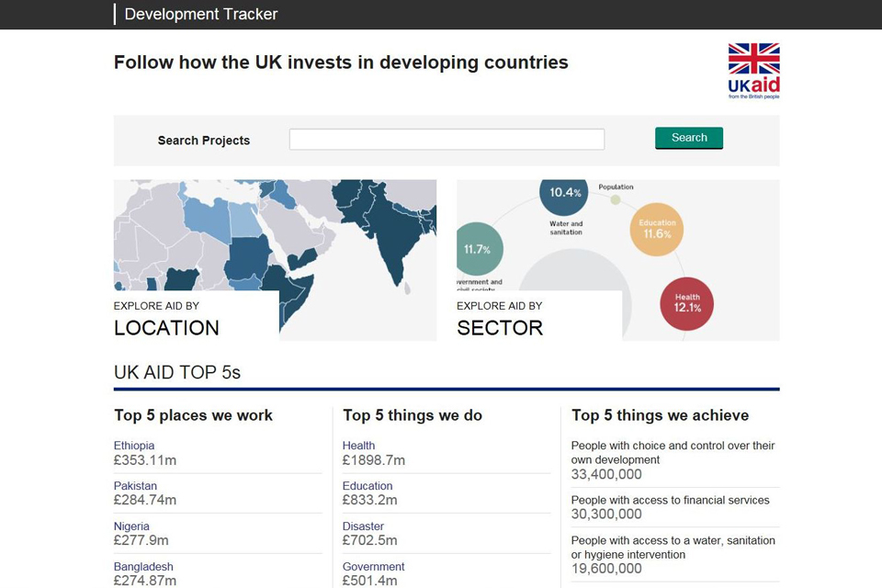Open the Pakistan country link
Viewport: 882px width, 588px height.
[135, 486]
